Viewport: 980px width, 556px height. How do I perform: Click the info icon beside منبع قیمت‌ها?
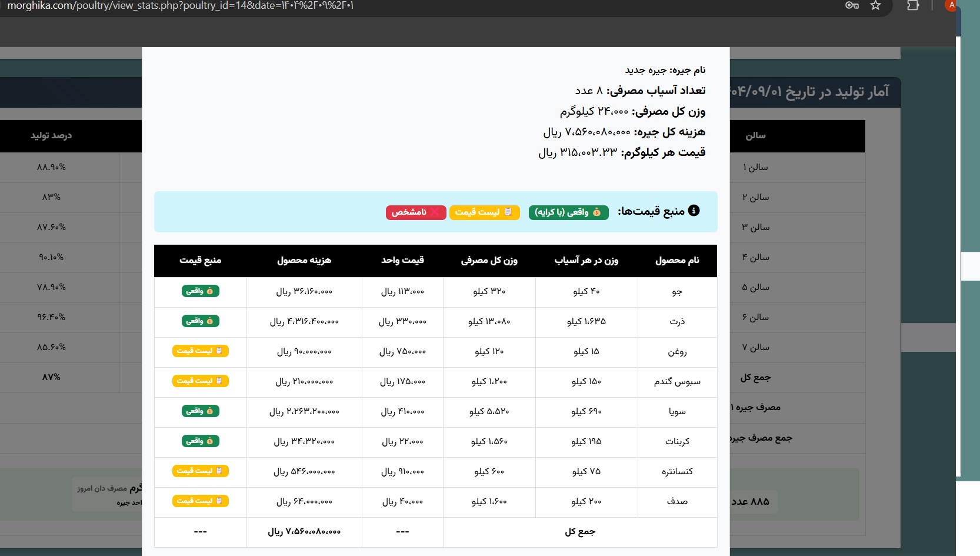tap(694, 211)
